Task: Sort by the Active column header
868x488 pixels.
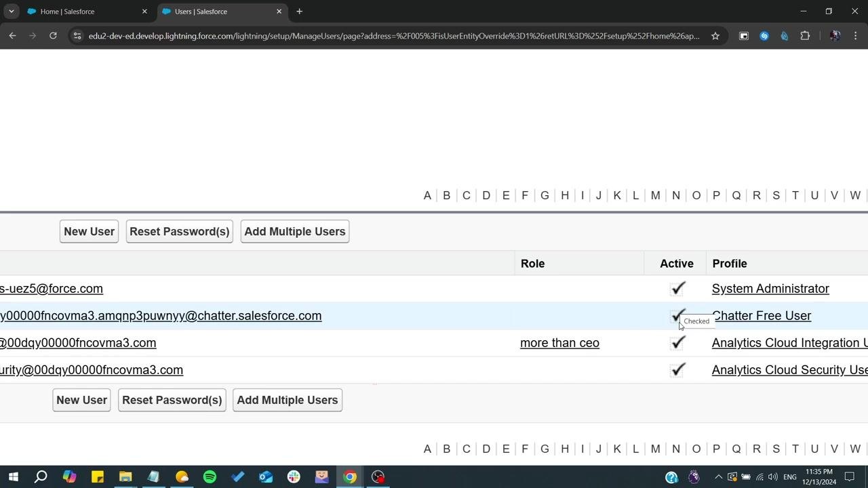Action: pos(677,264)
